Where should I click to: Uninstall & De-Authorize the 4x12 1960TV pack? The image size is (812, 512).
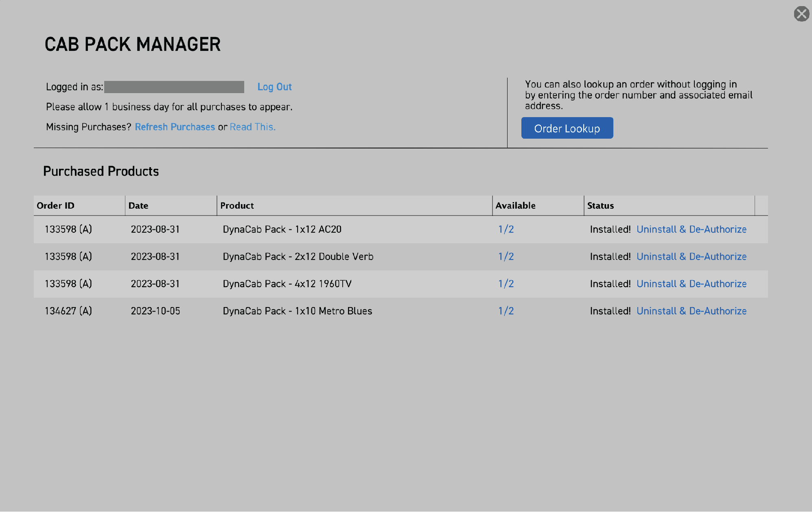[691, 284]
